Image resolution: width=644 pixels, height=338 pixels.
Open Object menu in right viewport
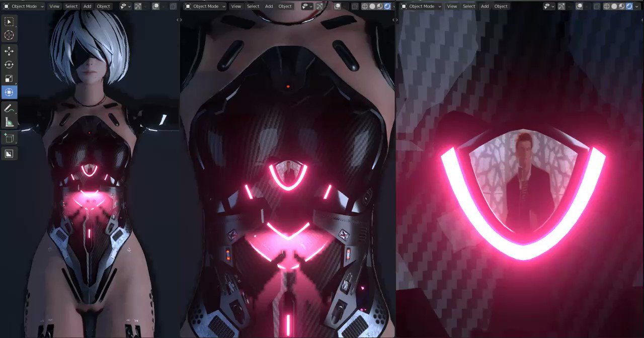(501, 6)
